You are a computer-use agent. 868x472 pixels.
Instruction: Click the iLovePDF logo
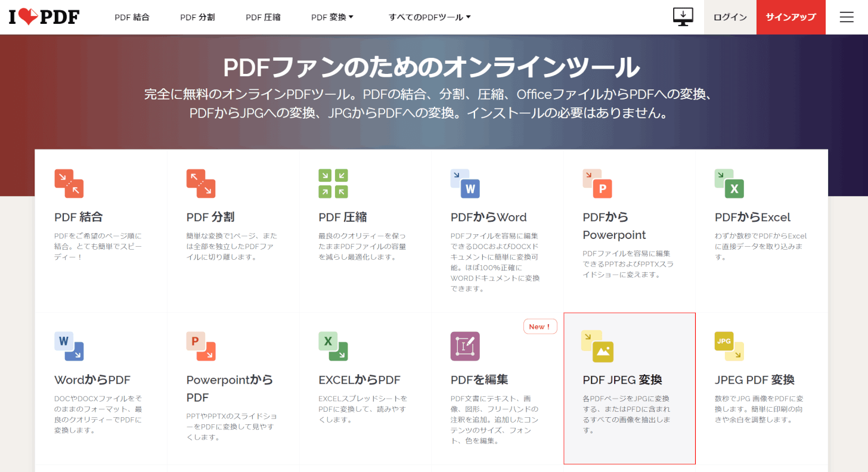tap(44, 17)
